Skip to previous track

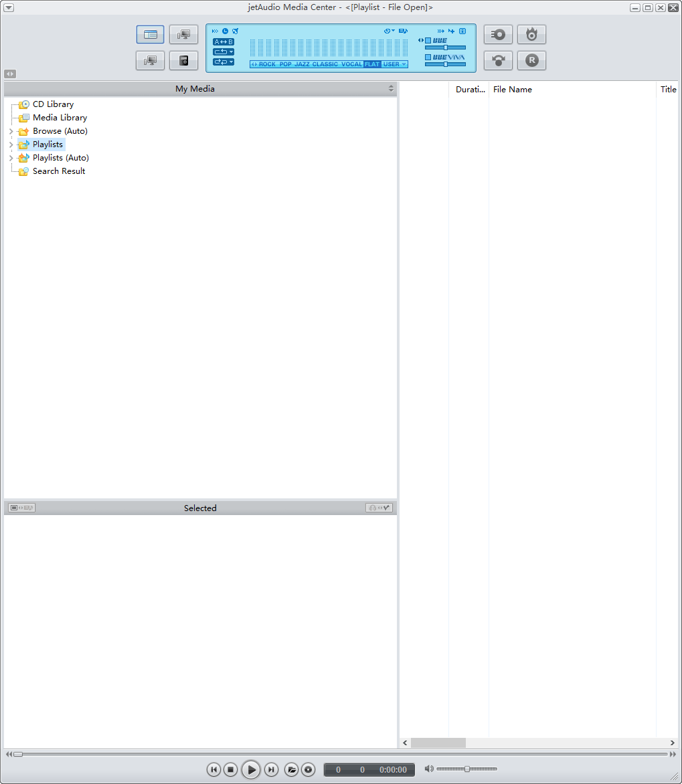pos(214,769)
